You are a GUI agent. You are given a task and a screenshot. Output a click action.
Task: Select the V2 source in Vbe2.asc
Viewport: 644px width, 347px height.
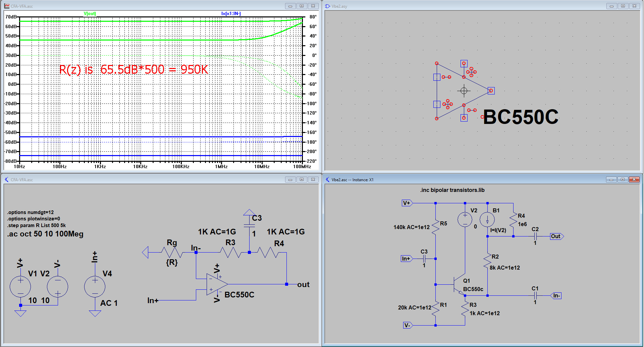click(x=465, y=220)
